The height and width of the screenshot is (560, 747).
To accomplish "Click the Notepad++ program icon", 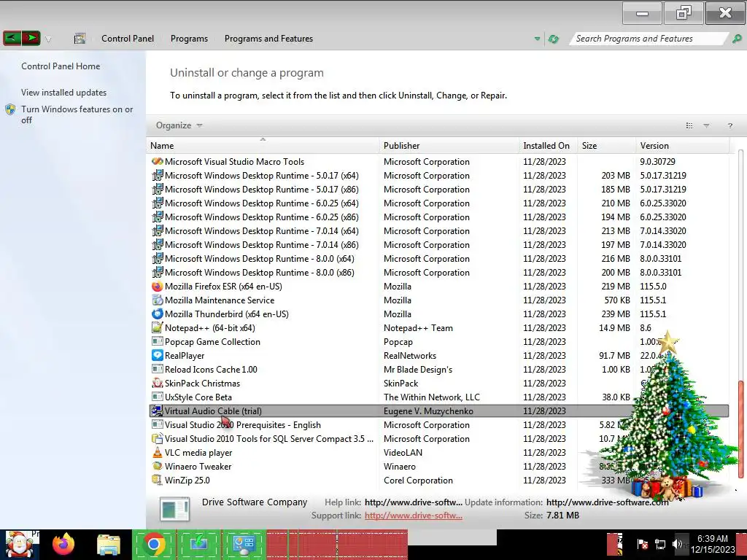I will click(x=158, y=327).
